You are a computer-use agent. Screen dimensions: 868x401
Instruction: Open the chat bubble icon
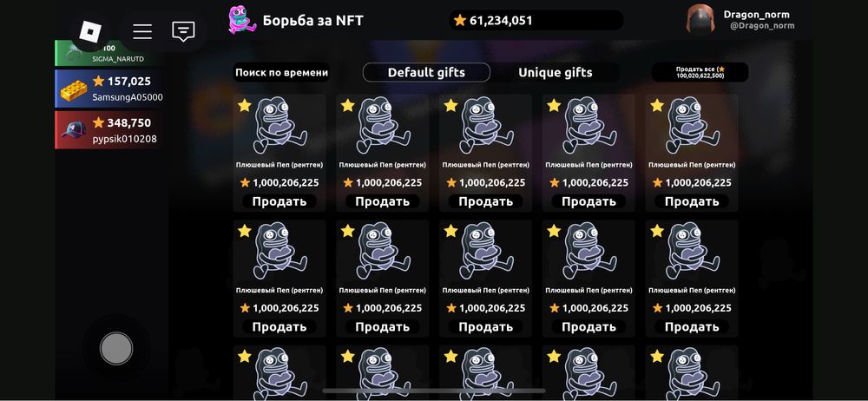coord(183,31)
